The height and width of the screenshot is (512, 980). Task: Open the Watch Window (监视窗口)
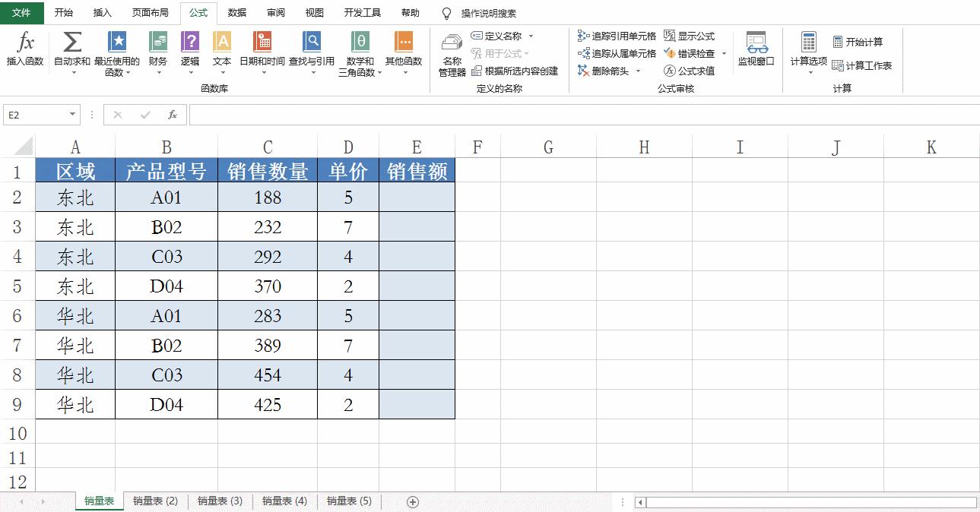pyautogui.click(x=755, y=52)
